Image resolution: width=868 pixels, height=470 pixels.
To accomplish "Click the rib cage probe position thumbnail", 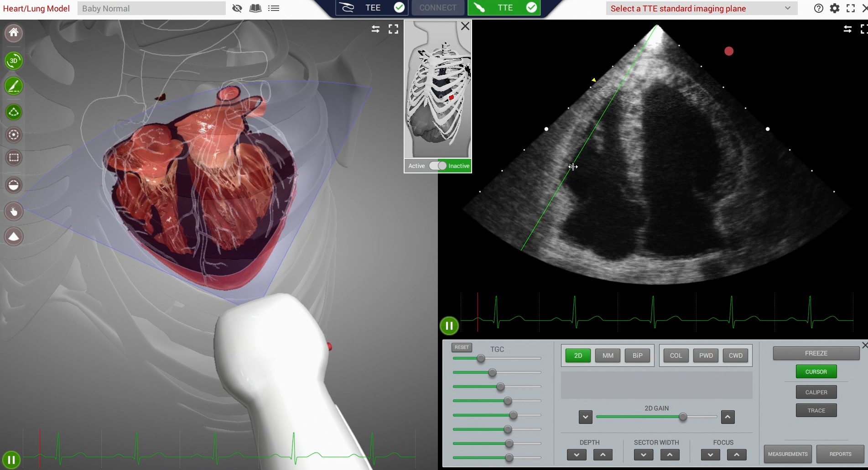I will tap(438, 89).
